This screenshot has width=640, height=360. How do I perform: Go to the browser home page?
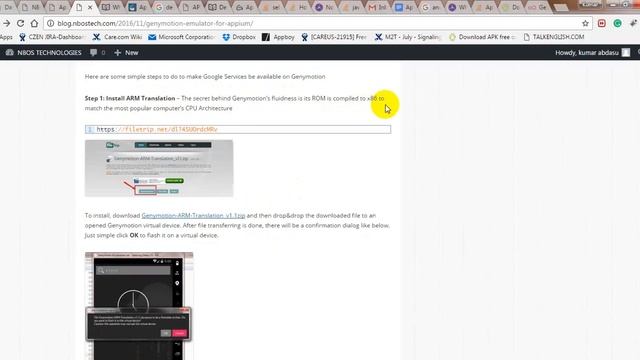pyautogui.click(x=34, y=24)
